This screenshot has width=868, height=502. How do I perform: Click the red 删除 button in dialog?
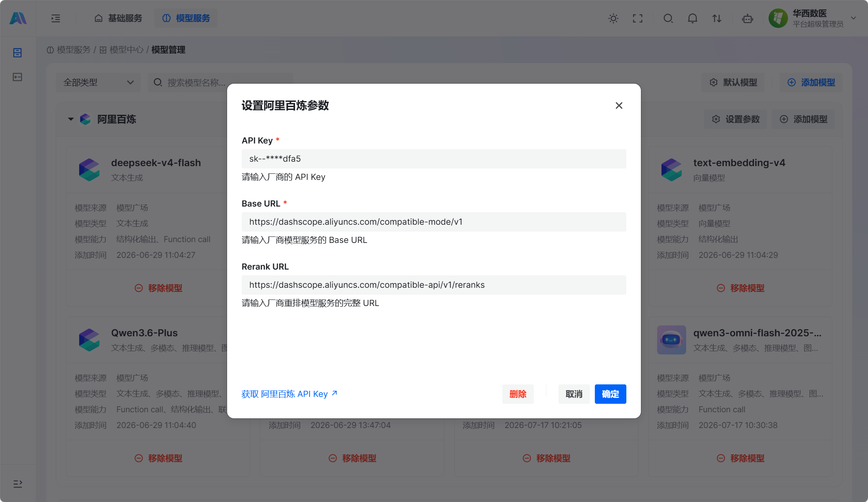point(518,394)
